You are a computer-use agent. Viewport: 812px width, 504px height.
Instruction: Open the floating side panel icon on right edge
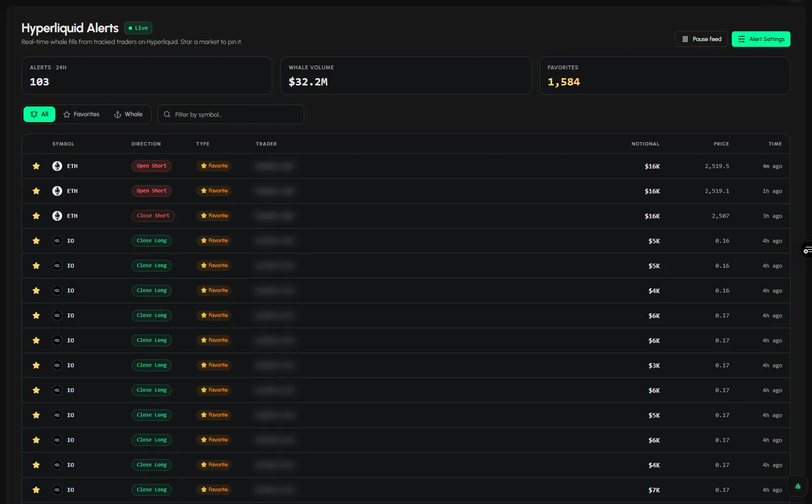806,250
